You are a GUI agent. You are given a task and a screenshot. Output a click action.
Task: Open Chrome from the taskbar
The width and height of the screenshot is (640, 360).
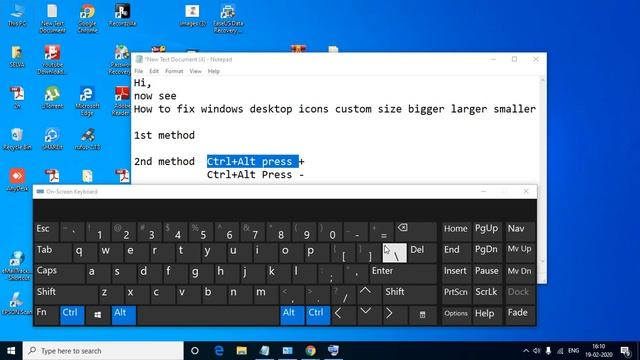click(x=311, y=351)
